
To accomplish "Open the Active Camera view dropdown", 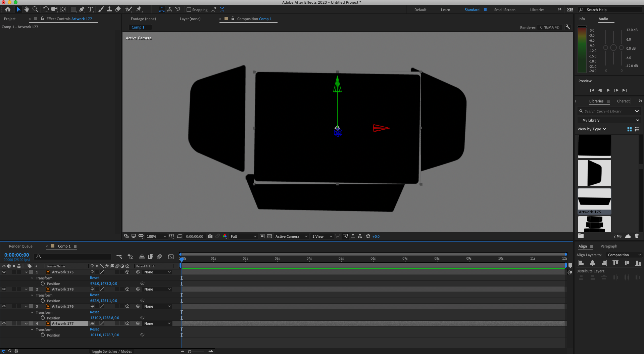I will point(291,236).
